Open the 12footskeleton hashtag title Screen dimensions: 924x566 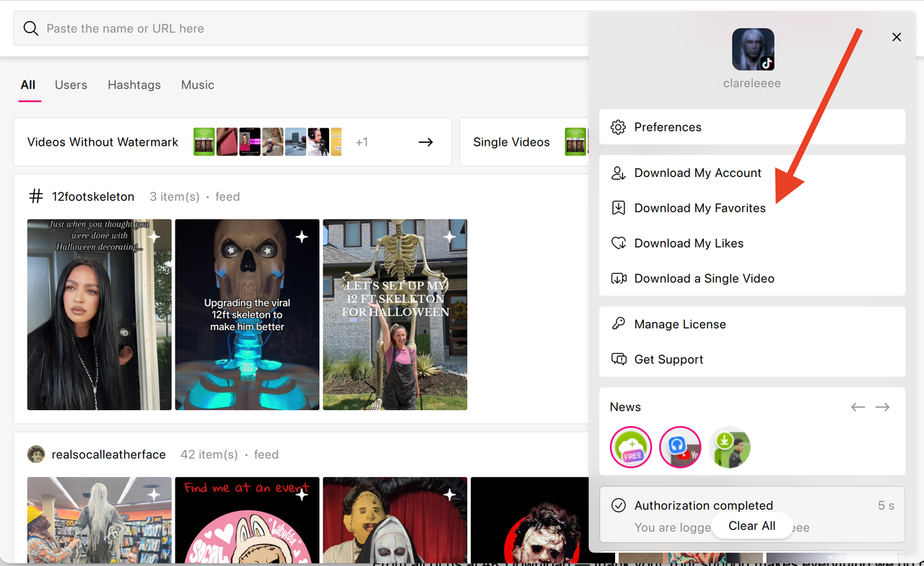point(93,196)
